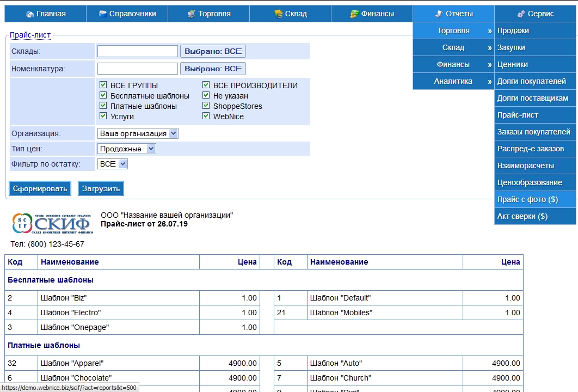Uncheck the ВСЕ ГРУППЫ checkbox
The image size is (578, 392).
click(103, 85)
